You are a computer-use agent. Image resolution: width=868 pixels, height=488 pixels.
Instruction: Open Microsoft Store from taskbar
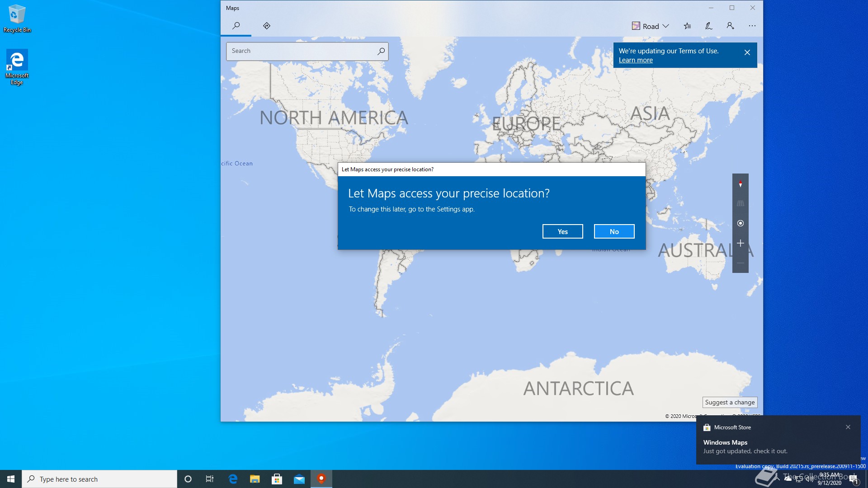pyautogui.click(x=277, y=479)
